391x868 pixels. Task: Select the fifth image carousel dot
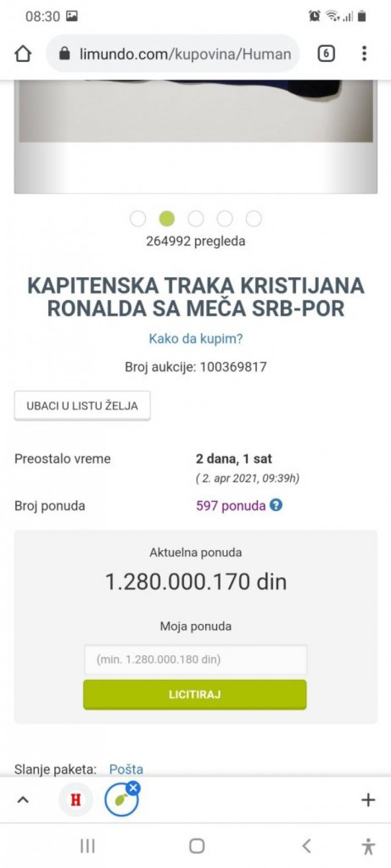pyautogui.click(x=253, y=219)
